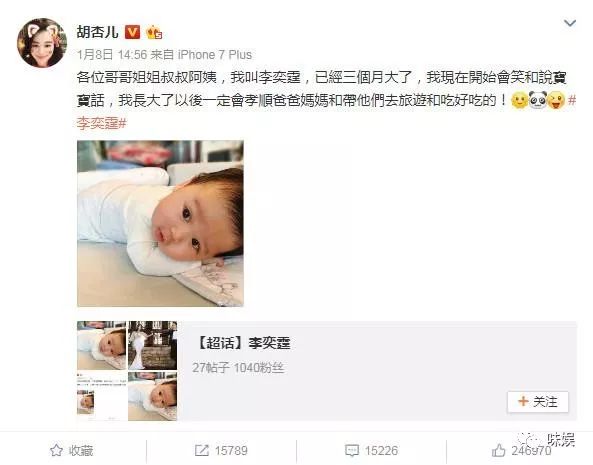The width and height of the screenshot is (593, 465).
Task: Follow the topic with the 关注 button
Action: (x=538, y=401)
